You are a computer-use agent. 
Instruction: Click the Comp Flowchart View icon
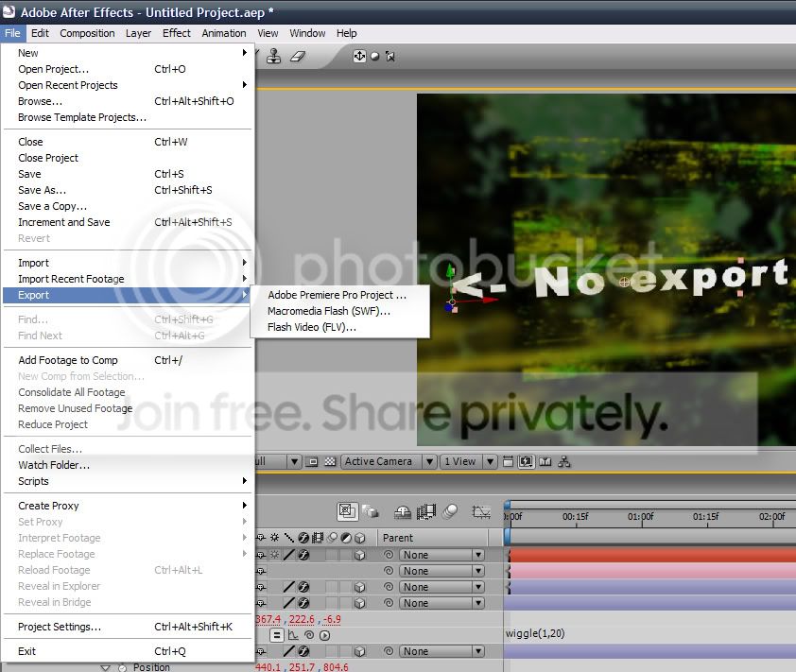(x=564, y=461)
